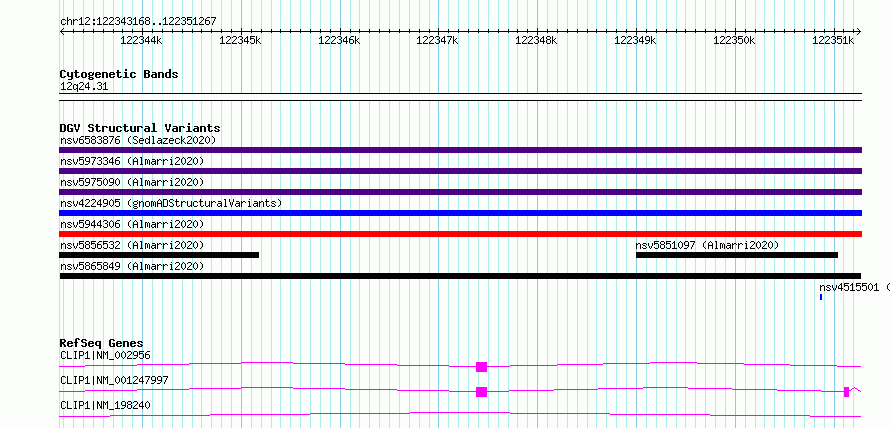Click the CLIP1|NM_001247997 transcript label

coord(114,380)
